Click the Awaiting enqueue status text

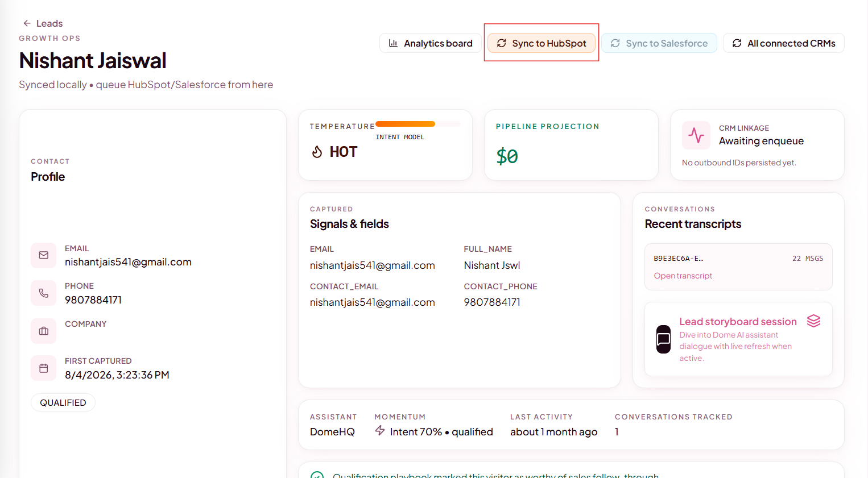[x=761, y=141]
